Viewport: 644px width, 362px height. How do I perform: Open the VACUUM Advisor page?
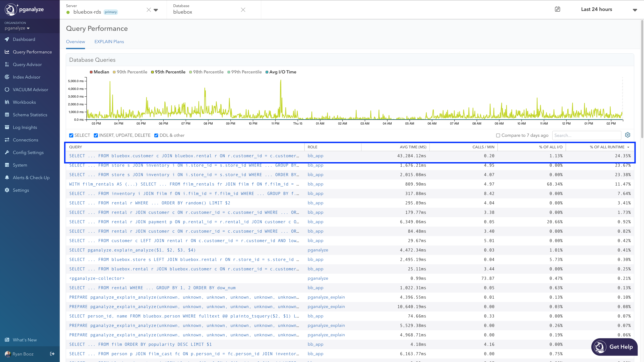(x=30, y=89)
